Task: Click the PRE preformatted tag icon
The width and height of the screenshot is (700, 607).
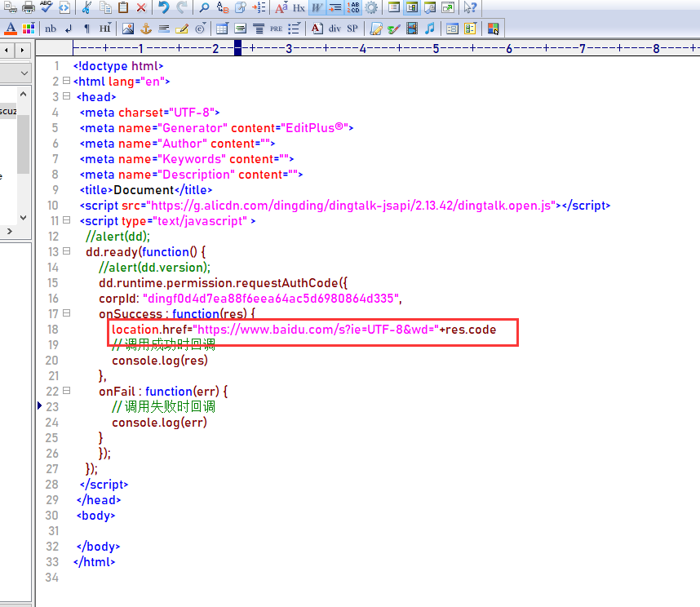Action: point(277,29)
